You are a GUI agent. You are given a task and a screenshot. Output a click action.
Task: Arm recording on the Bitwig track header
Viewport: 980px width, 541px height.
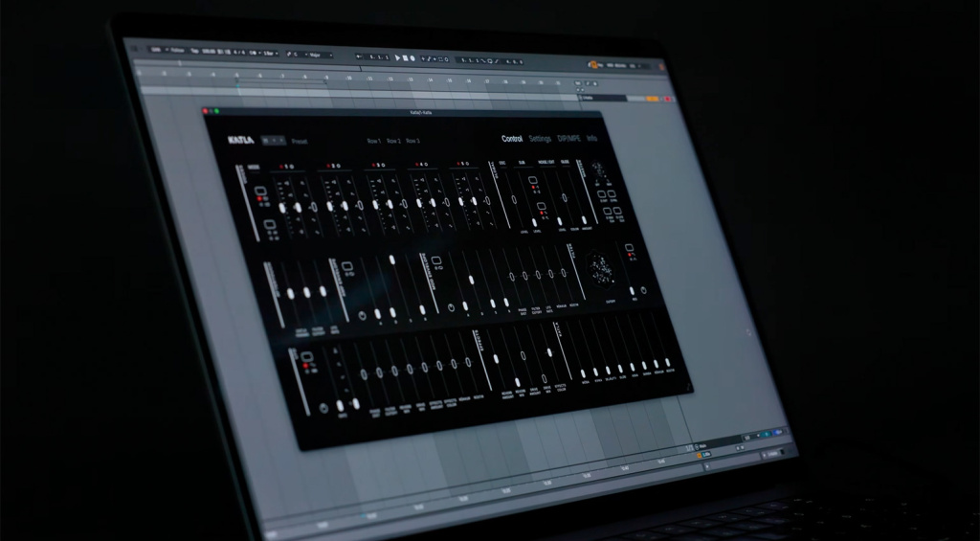[667, 100]
